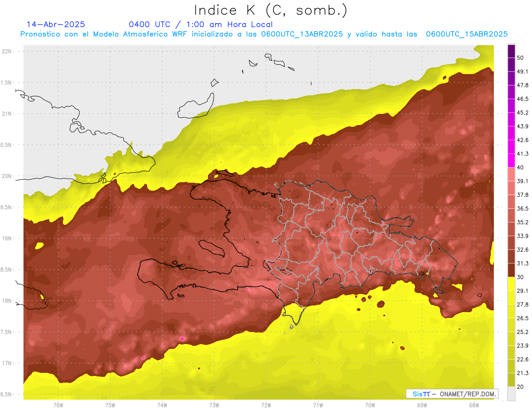Click the '37.8' colorbar label
The image size is (532, 411).
(523, 195)
